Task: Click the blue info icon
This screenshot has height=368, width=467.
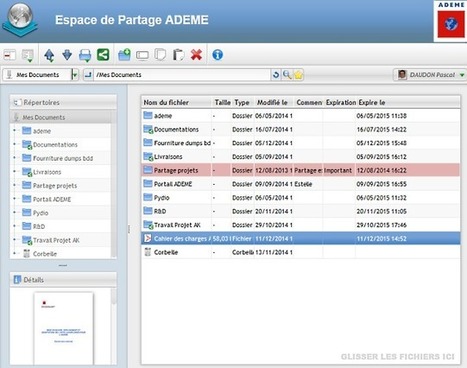Action: (217, 55)
